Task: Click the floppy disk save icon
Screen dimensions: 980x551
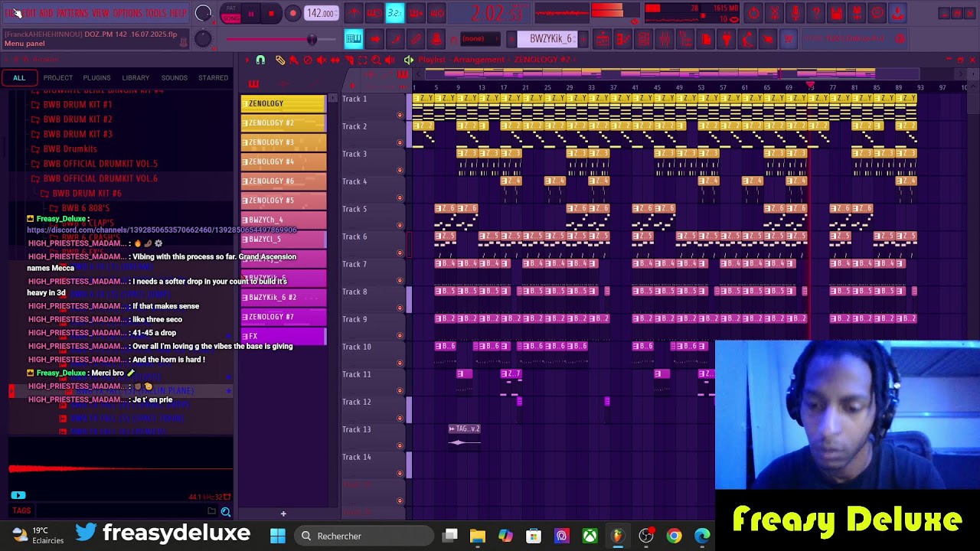Action: pyautogui.click(x=837, y=13)
